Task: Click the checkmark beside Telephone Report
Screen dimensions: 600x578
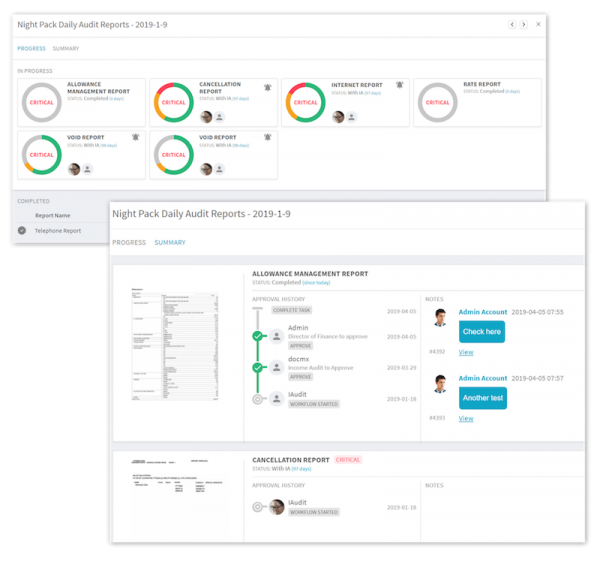Action: pos(22,229)
